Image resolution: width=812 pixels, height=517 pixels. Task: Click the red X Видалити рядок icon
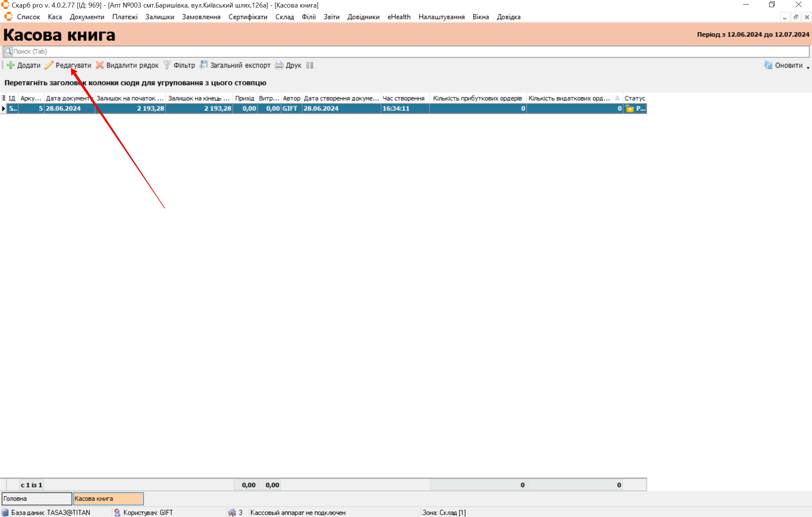coord(100,65)
